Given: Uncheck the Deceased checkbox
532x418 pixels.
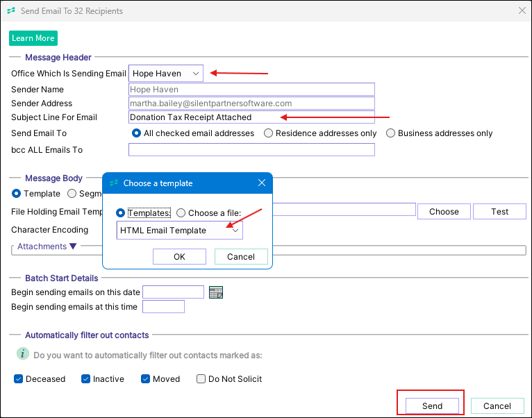Looking at the screenshot, I should (17, 379).
